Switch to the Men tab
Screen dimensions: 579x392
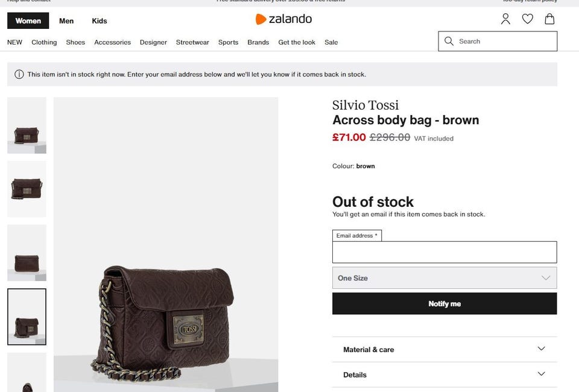coord(66,21)
